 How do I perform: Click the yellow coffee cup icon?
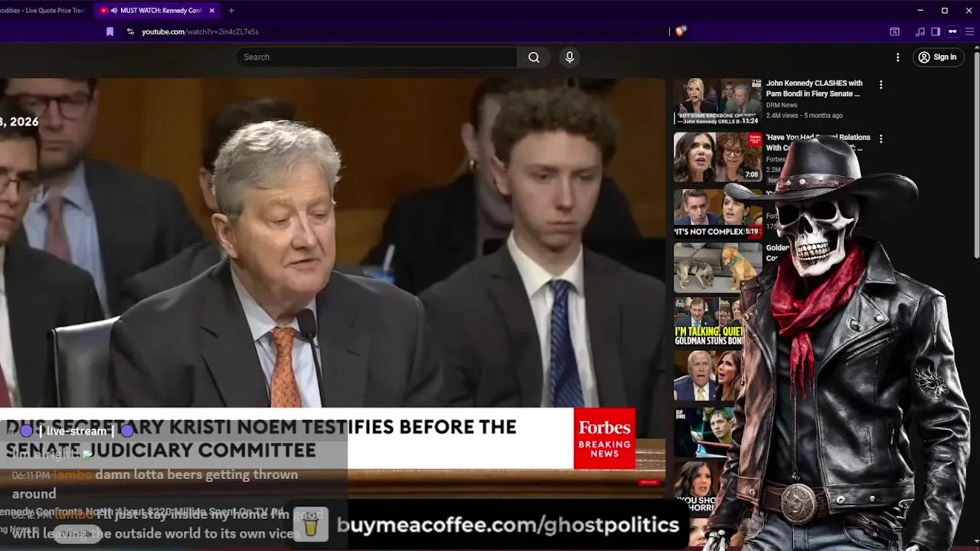311,525
